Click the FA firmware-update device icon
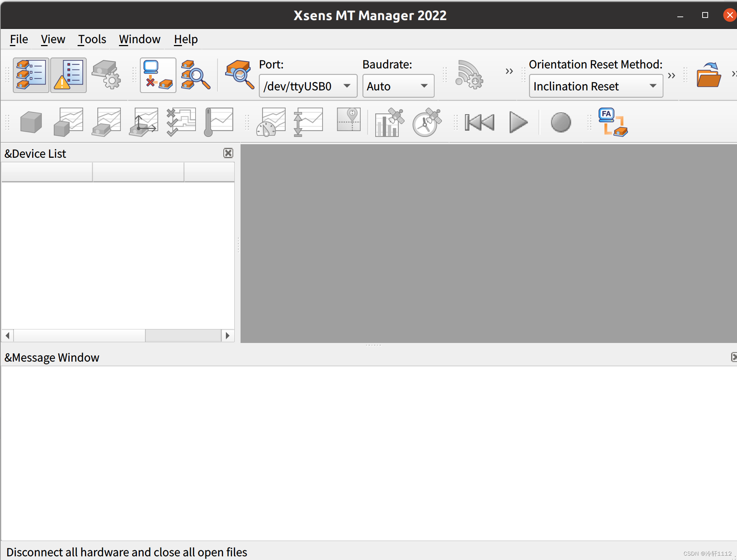Screen dimensions: 737x560 coord(613,122)
